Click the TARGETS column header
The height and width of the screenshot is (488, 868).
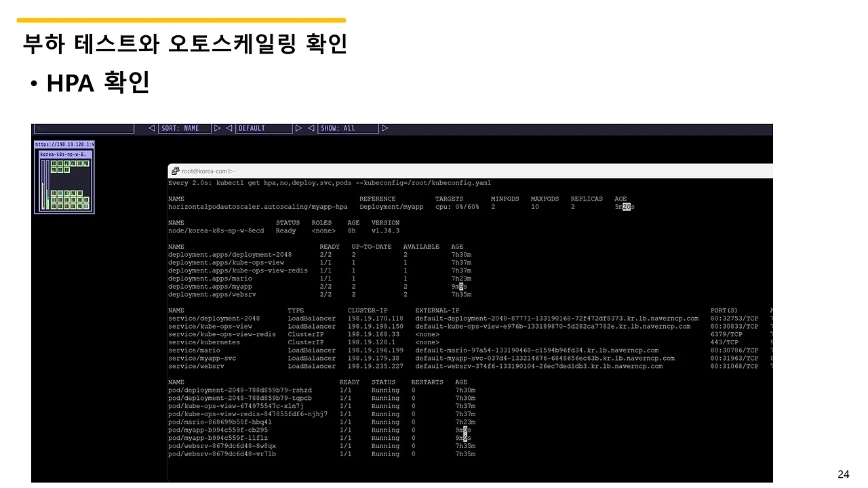point(449,199)
